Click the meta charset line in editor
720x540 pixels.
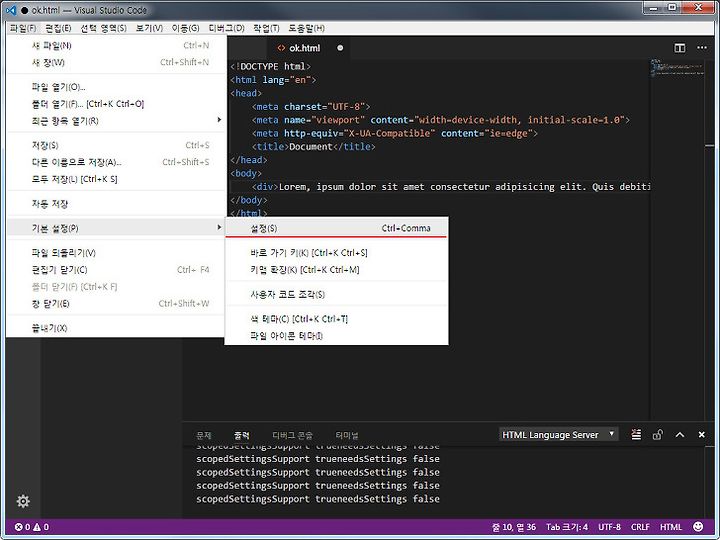[311, 107]
